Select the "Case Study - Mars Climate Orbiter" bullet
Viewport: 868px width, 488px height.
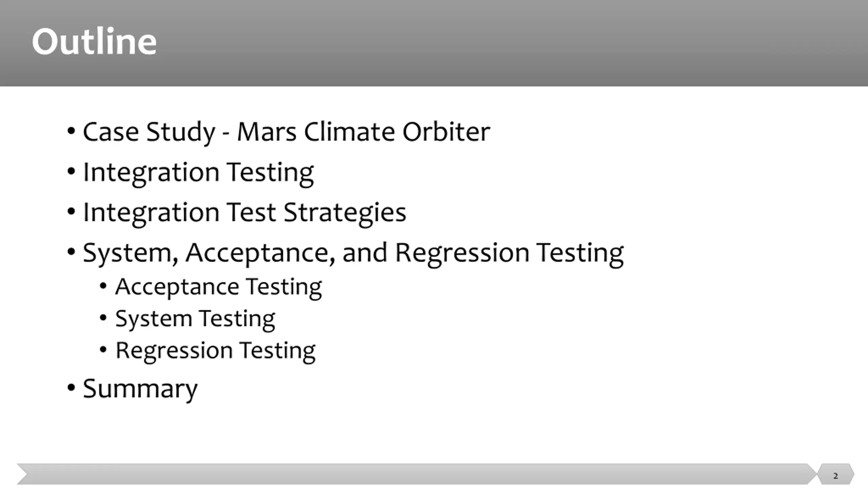[x=287, y=132]
